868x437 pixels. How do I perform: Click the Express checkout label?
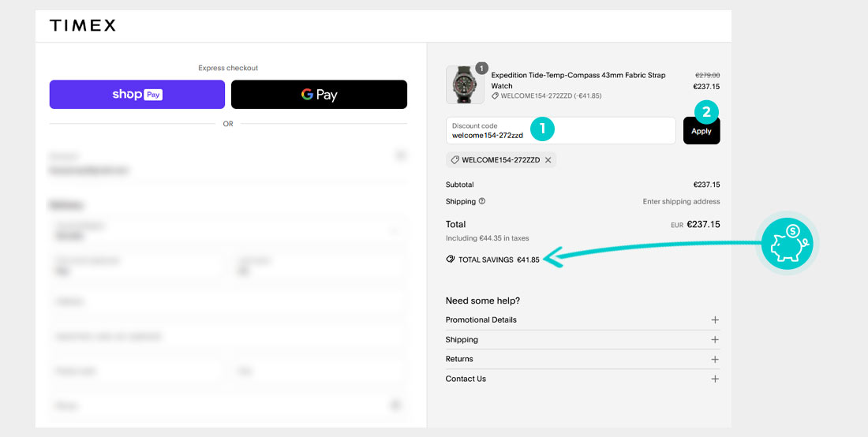228,68
